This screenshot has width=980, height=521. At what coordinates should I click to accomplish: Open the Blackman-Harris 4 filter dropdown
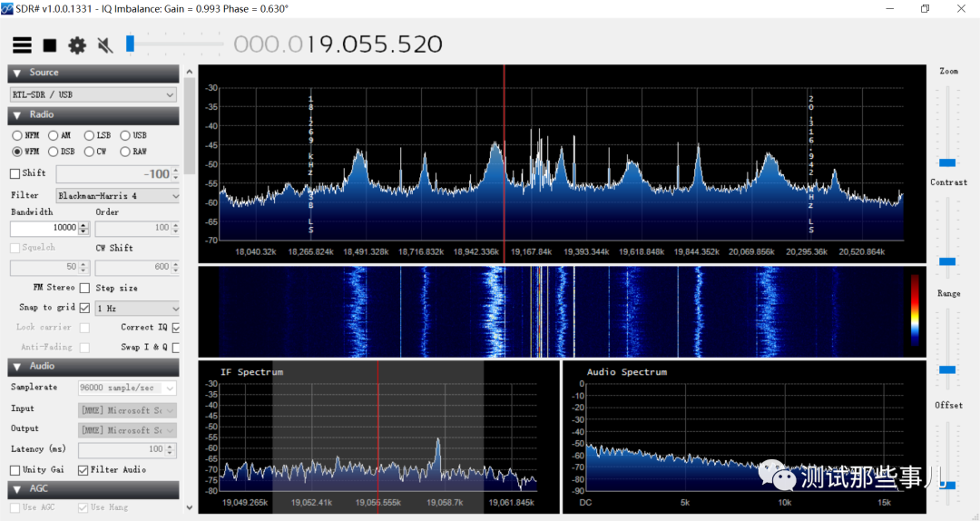[117, 196]
